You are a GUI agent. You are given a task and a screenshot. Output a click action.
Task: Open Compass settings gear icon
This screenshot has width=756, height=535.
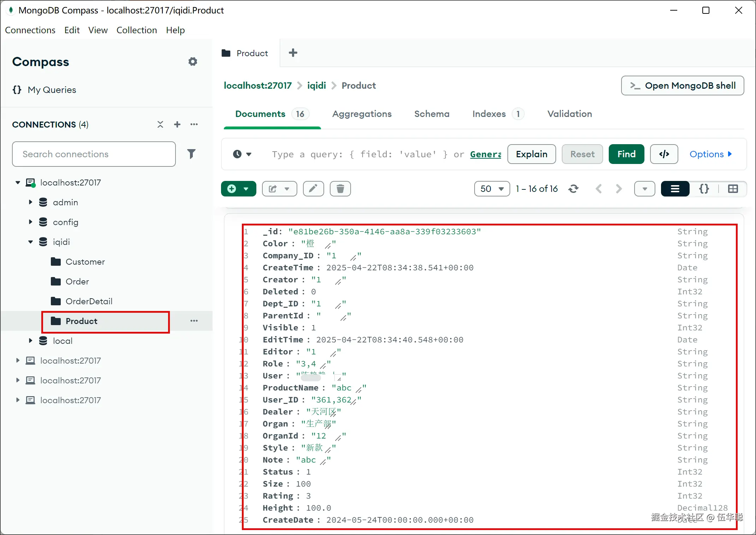192,62
